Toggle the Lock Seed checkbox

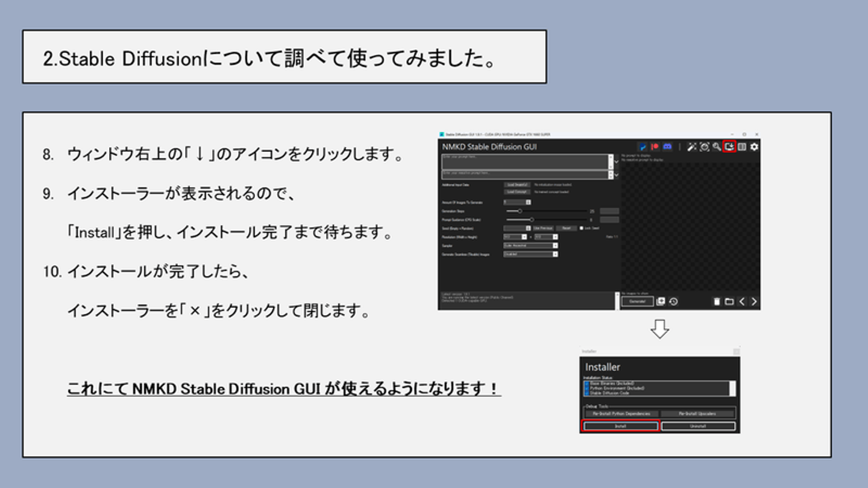click(581, 228)
